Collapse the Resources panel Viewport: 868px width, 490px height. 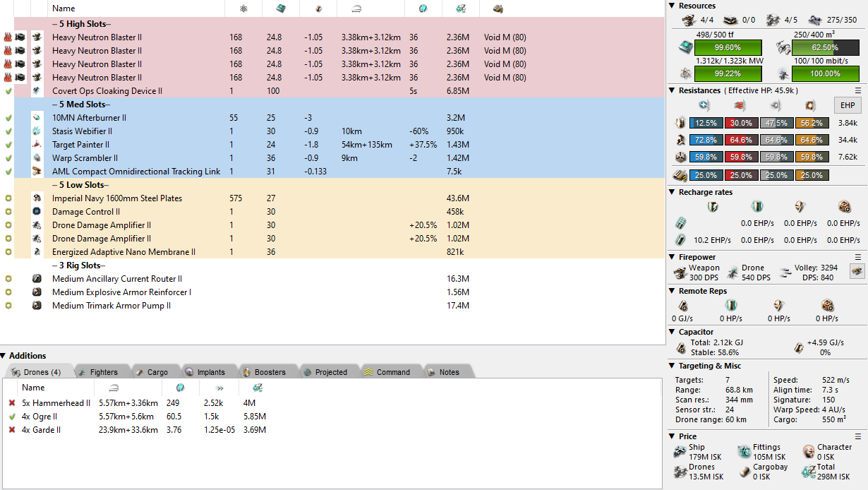tap(672, 6)
